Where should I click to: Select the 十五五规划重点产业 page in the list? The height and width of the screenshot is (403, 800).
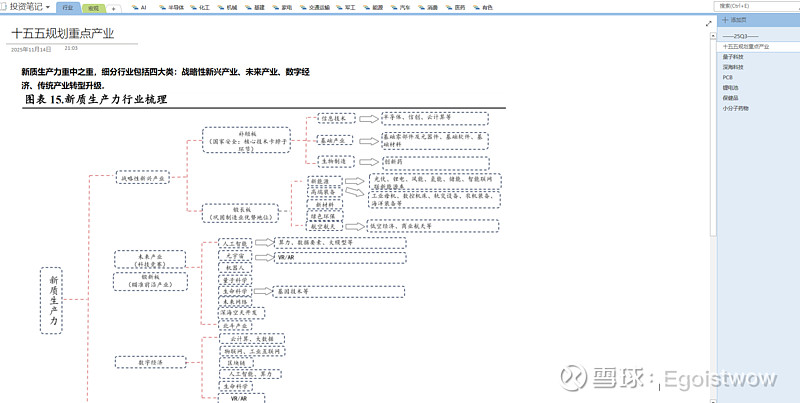coord(758,46)
